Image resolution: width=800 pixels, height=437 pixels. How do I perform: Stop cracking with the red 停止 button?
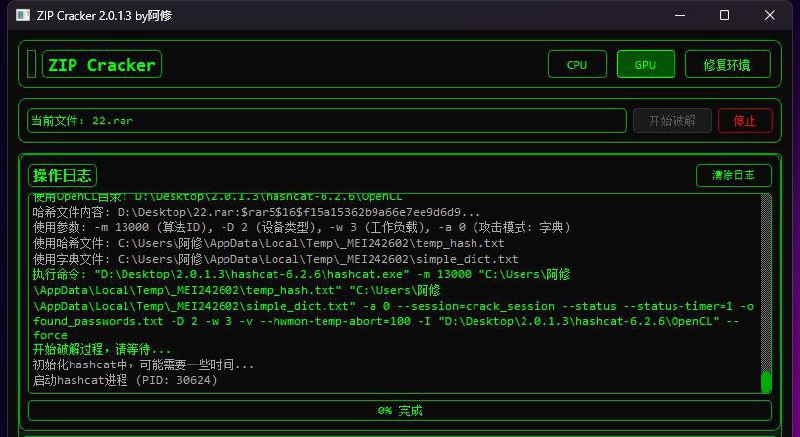coord(745,120)
